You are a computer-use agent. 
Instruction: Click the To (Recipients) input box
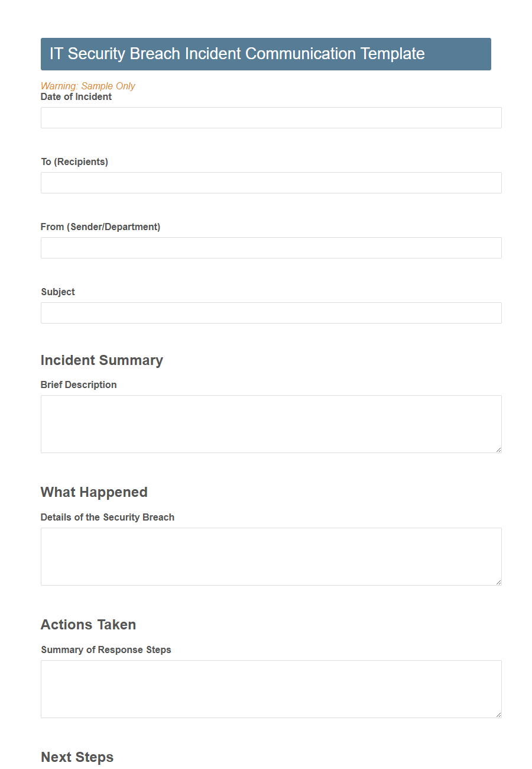point(271,183)
